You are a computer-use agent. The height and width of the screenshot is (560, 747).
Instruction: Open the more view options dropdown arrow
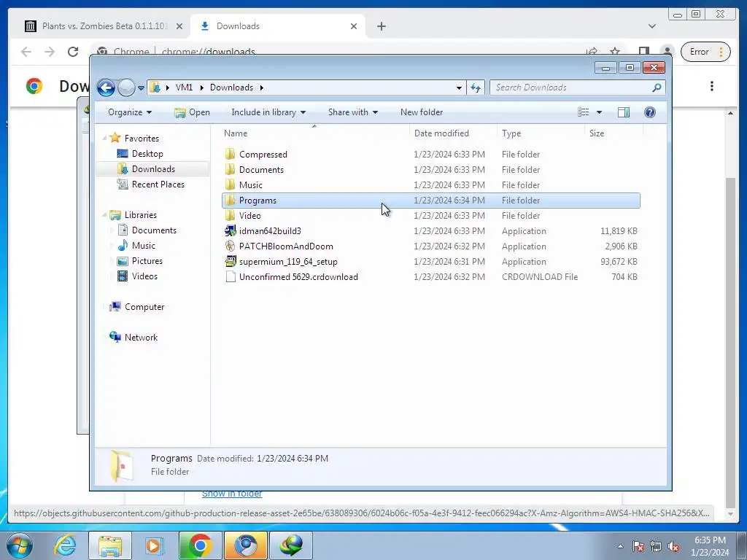pyautogui.click(x=600, y=112)
